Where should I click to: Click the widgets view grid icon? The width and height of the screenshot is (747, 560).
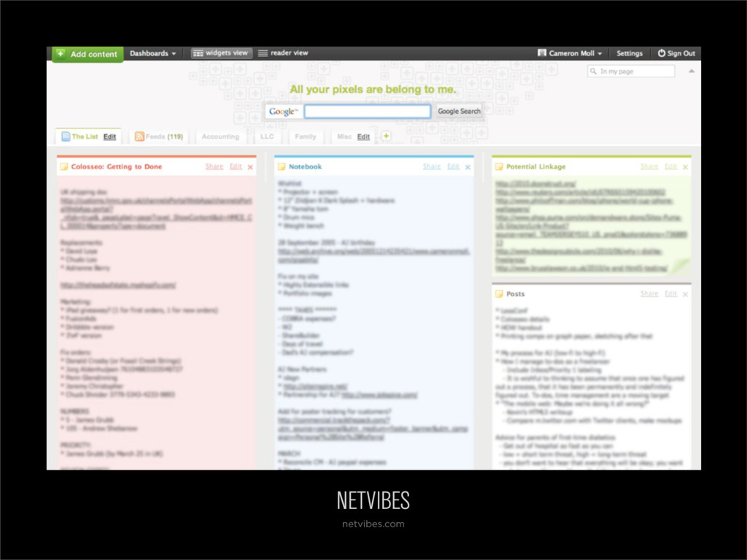click(198, 53)
